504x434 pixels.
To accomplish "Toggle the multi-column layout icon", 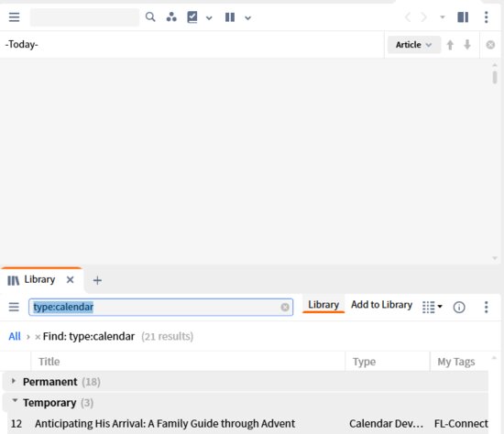I will pos(463,17).
